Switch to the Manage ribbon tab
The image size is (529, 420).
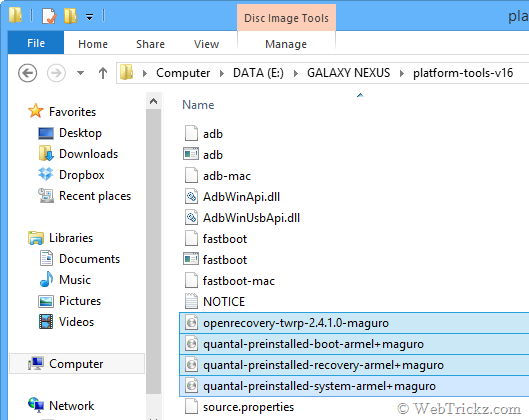tap(286, 44)
